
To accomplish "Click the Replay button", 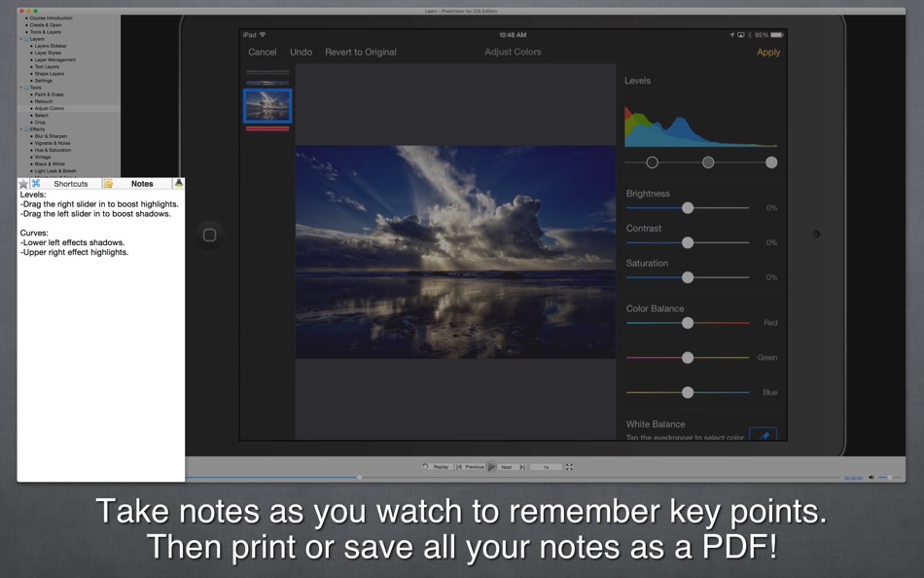I will [438, 467].
